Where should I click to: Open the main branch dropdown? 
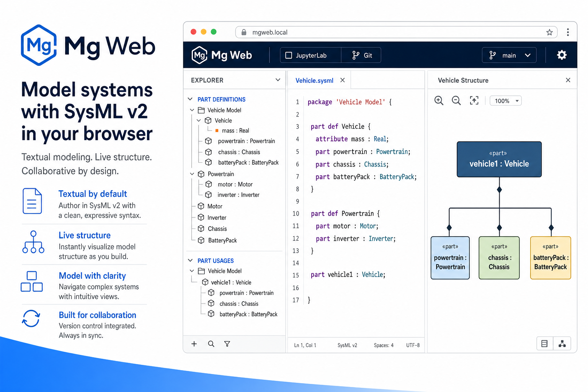pos(509,55)
